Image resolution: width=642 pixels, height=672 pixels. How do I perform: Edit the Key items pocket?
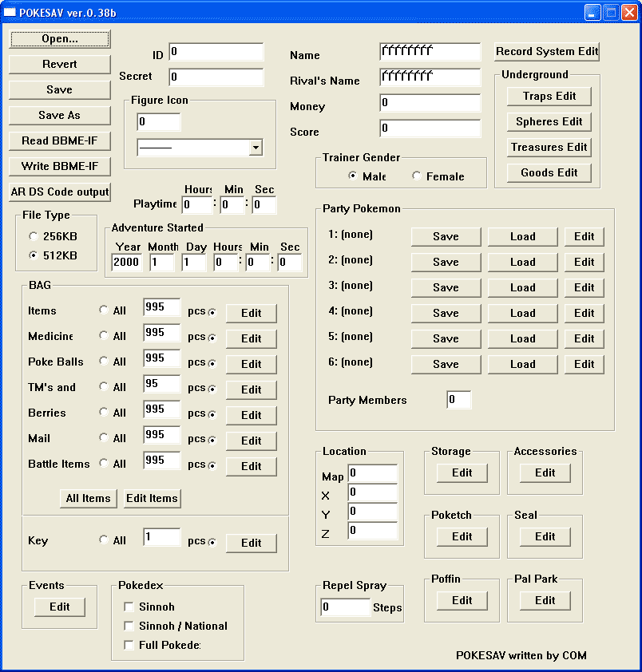[x=252, y=543]
